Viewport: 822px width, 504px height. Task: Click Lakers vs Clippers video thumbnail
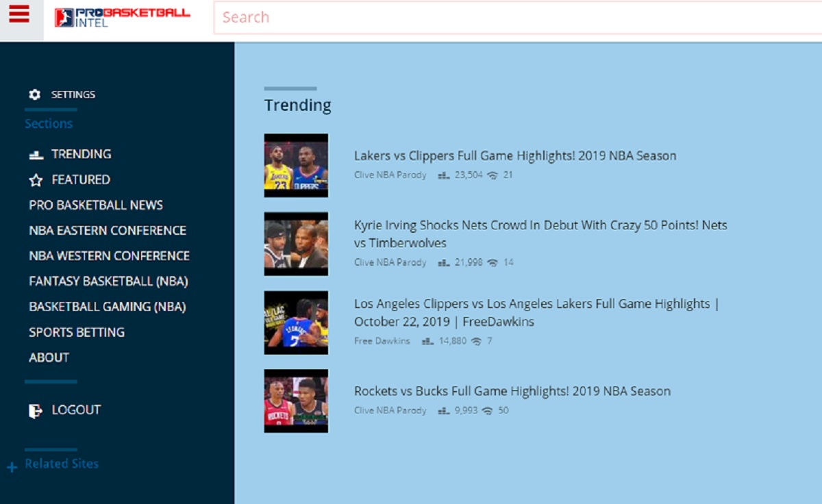[296, 166]
